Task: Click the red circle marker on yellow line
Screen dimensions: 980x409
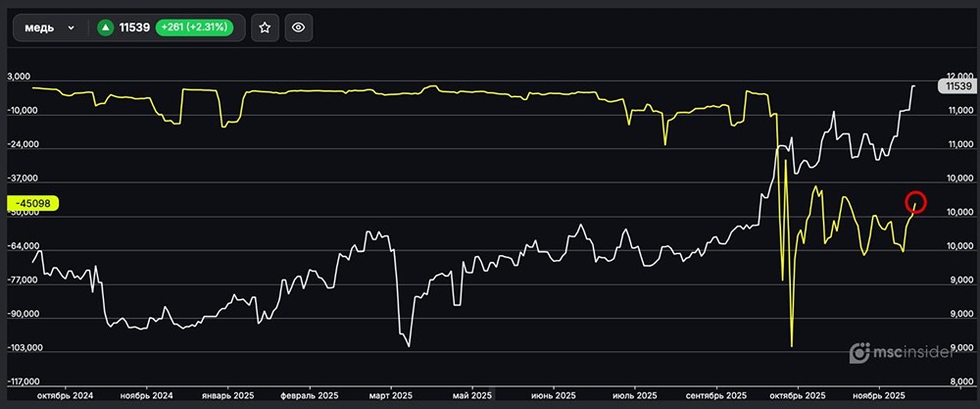Action: (x=915, y=202)
